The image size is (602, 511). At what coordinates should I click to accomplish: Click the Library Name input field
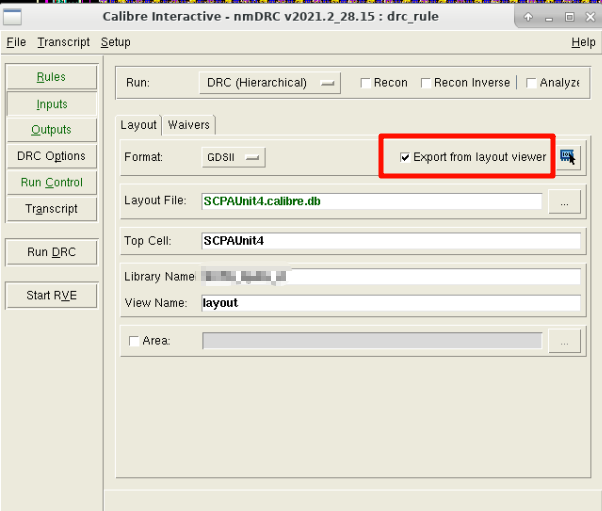pos(391,276)
